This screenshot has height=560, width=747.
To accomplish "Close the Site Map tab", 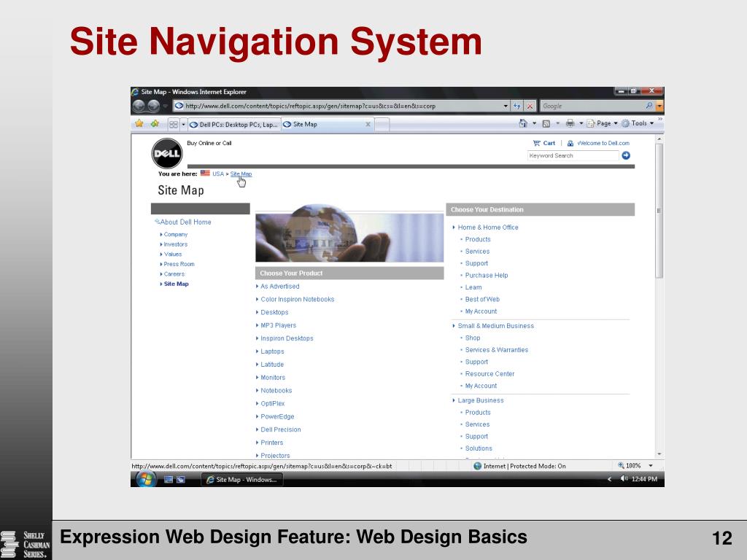I will tap(368, 124).
